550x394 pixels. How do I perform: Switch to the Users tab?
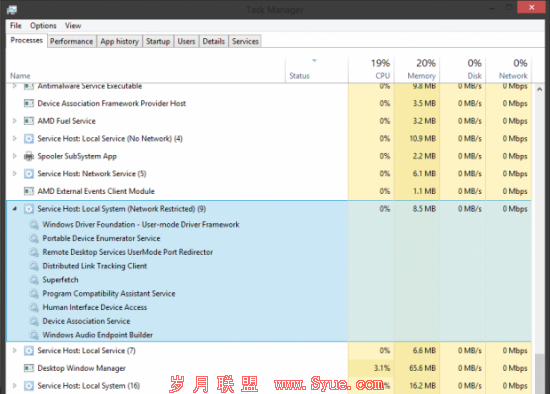[186, 41]
